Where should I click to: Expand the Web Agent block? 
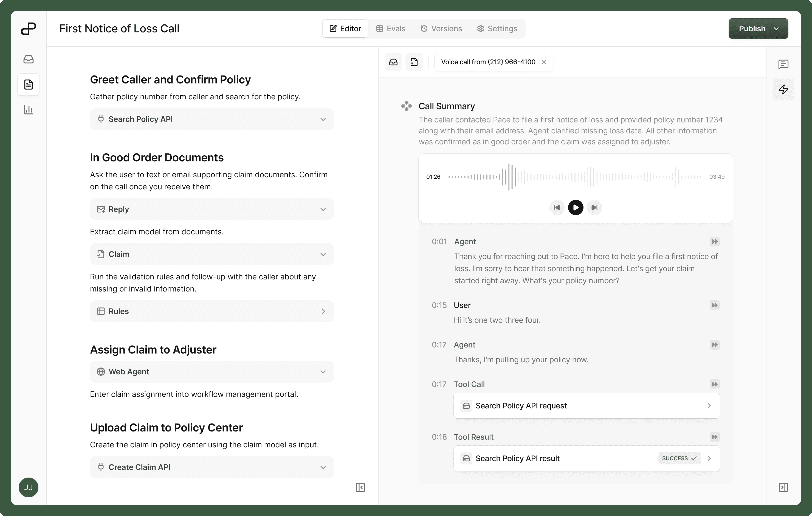click(323, 372)
